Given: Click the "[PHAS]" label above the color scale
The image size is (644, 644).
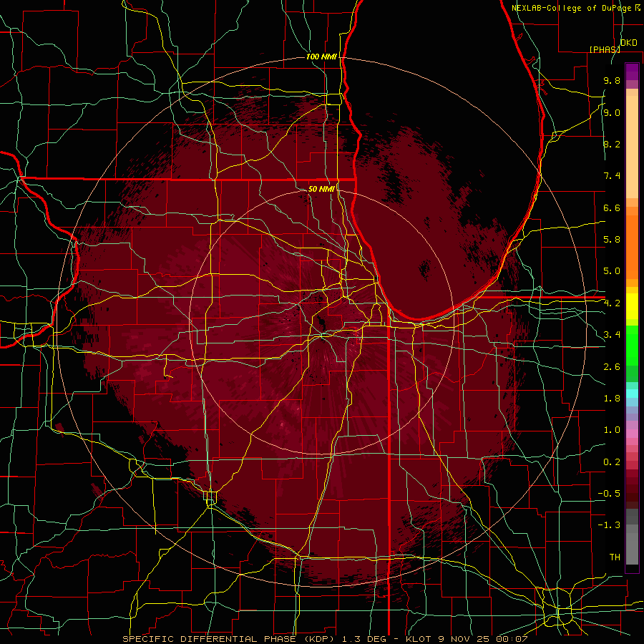Looking at the screenshot, I should coord(605,49).
